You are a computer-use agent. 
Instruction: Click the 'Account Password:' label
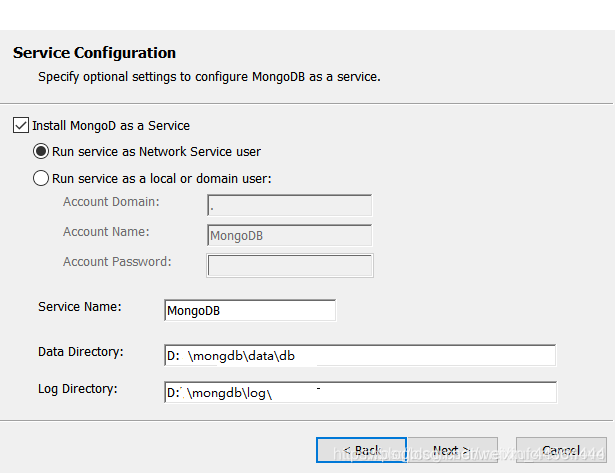117,262
